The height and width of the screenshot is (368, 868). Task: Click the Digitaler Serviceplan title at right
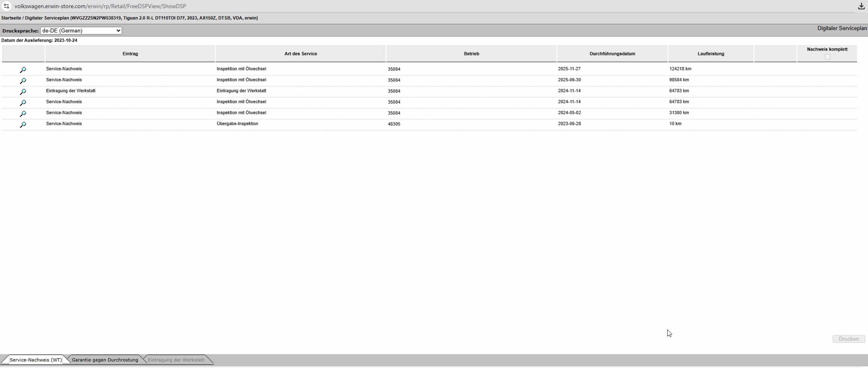pyautogui.click(x=842, y=28)
